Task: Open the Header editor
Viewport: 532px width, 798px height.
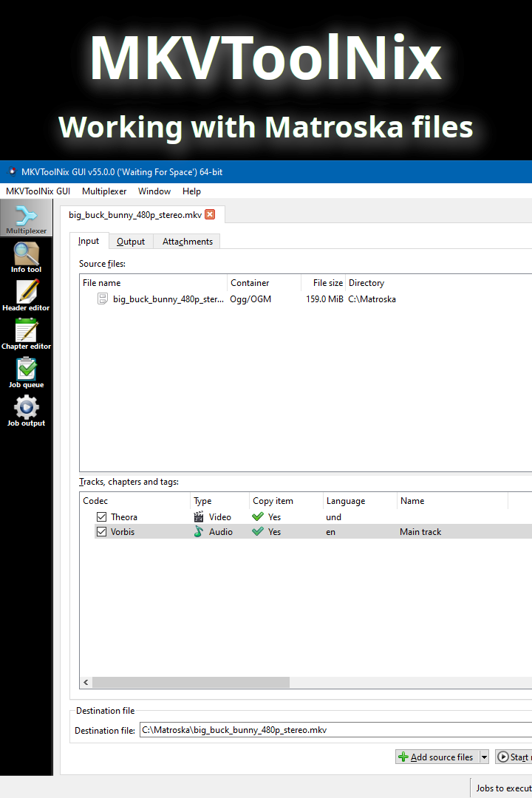Action: click(x=26, y=296)
